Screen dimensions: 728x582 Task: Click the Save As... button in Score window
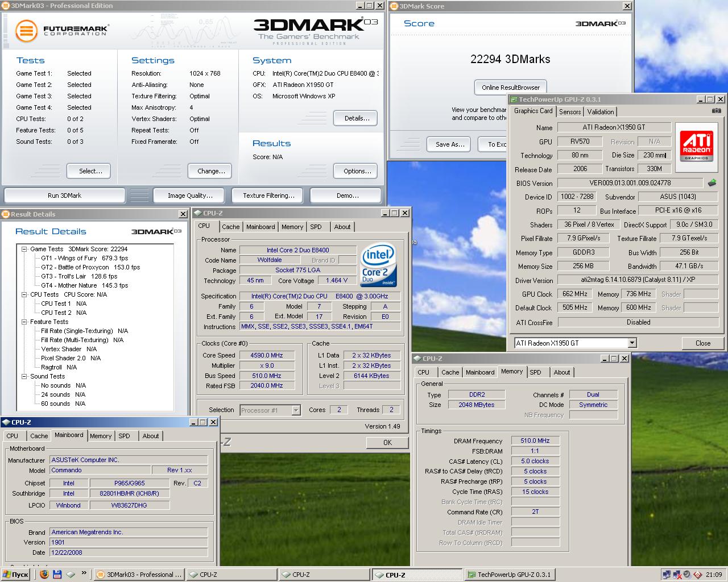tap(450, 144)
